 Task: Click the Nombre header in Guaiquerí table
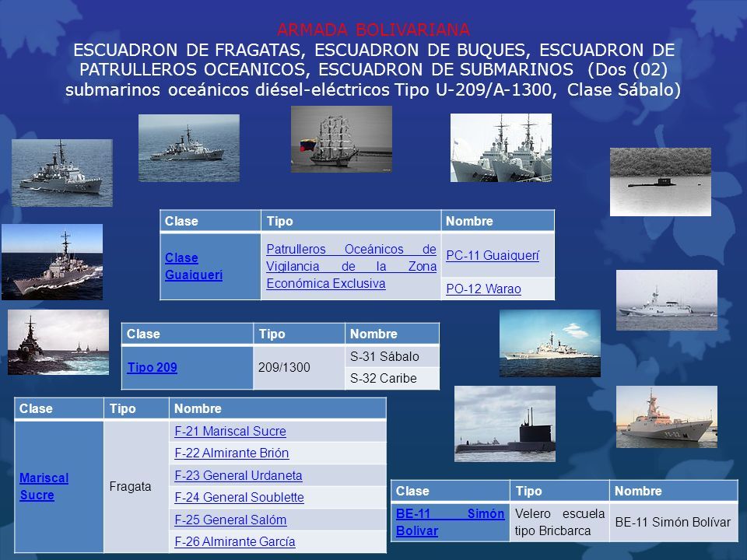(498, 221)
